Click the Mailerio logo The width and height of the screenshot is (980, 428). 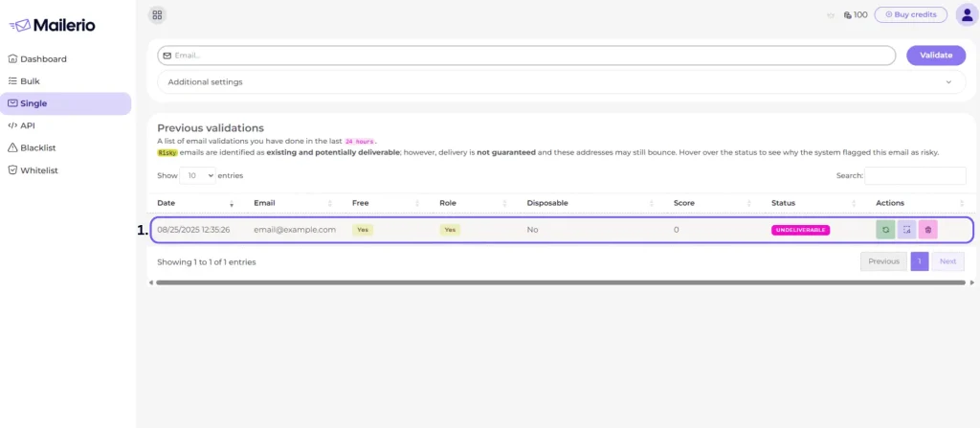[x=53, y=25]
